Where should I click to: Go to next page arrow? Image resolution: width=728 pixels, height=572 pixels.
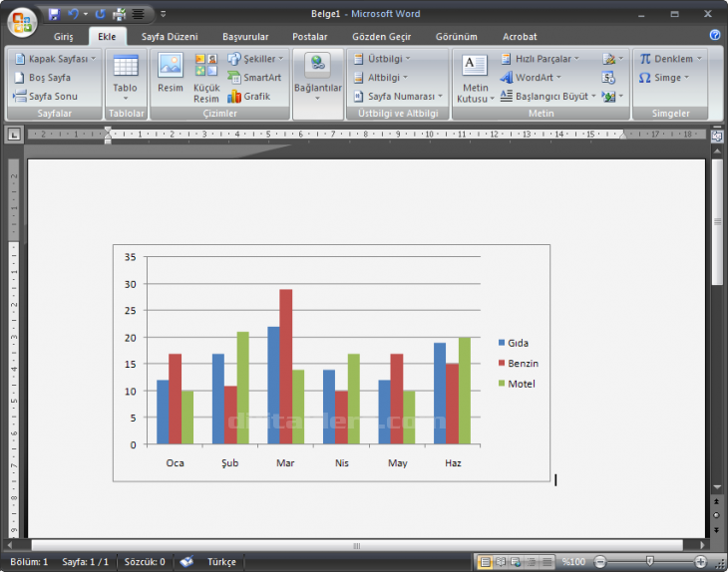click(x=717, y=530)
